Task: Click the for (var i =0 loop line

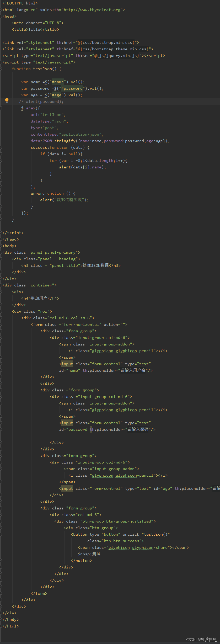Action: tap(88, 161)
